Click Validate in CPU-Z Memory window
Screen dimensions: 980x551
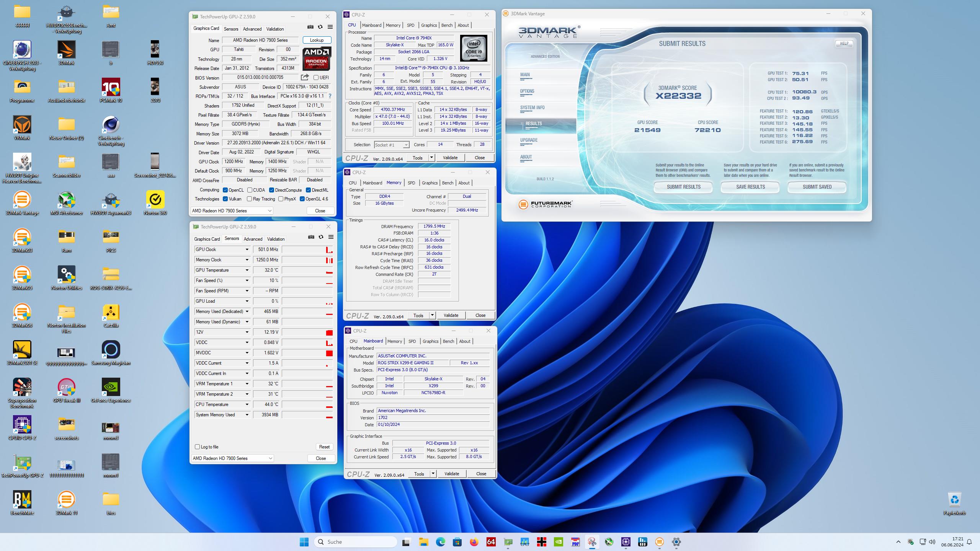451,315
